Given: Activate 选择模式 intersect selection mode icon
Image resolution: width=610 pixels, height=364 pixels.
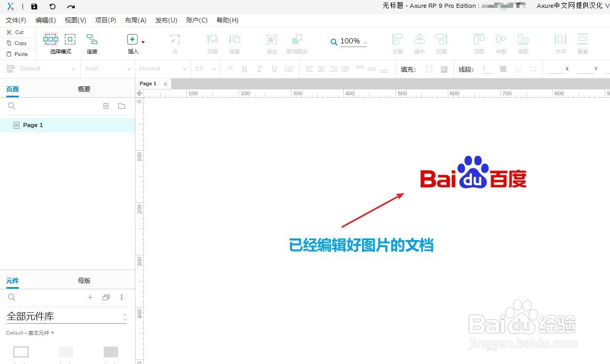Looking at the screenshot, I should 51,39.
